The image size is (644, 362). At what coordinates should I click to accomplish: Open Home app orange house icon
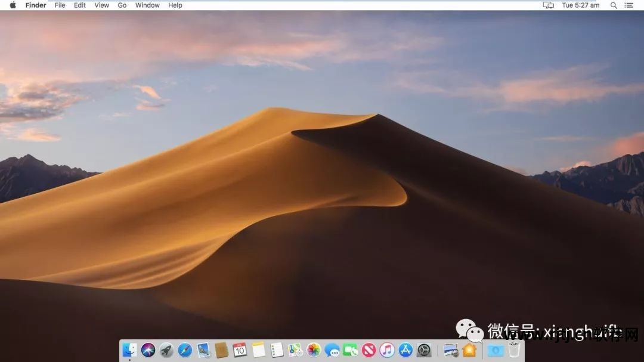tap(469, 350)
